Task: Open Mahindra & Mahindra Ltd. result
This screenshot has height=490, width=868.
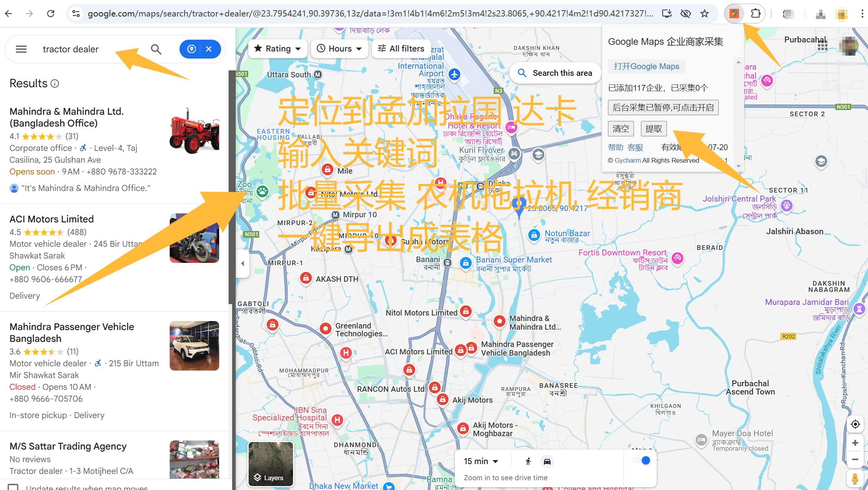Action: click(x=114, y=150)
